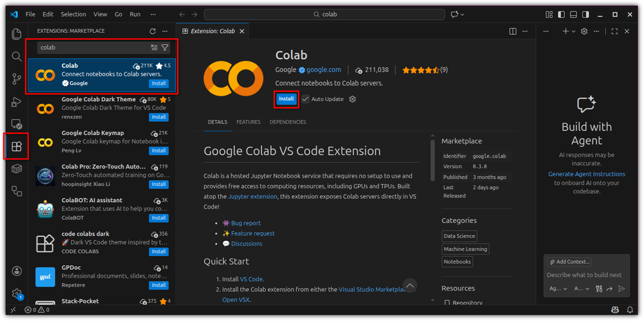
Task: Maximize the chat panel
Action: [615, 31]
